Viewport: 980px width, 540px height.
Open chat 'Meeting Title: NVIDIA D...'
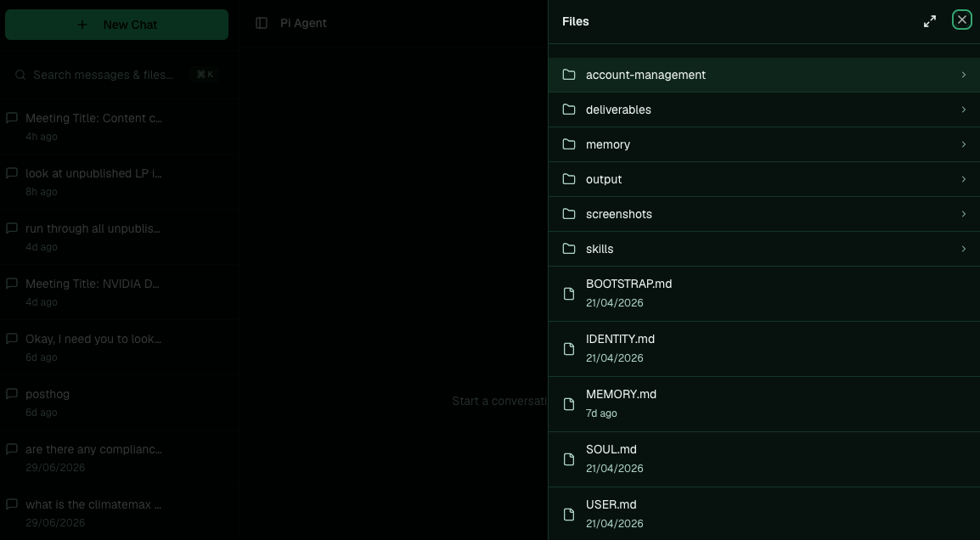click(93, 283)
